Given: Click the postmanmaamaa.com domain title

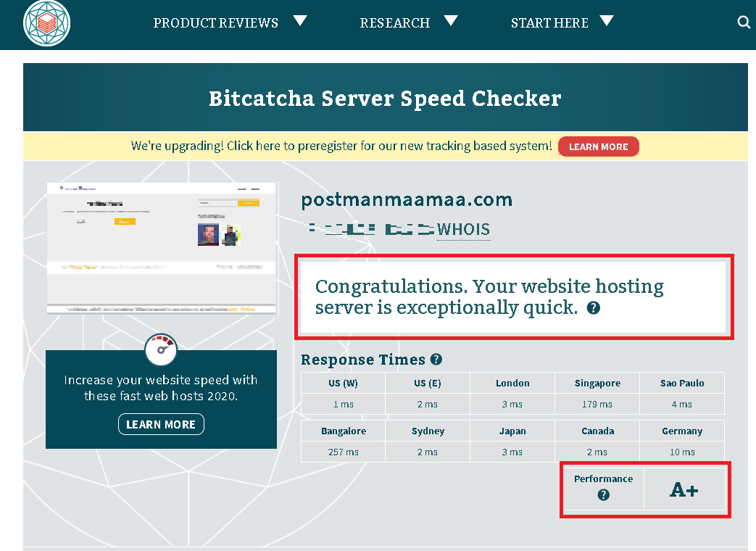Looking at the screenshot, I should [407, 199].
